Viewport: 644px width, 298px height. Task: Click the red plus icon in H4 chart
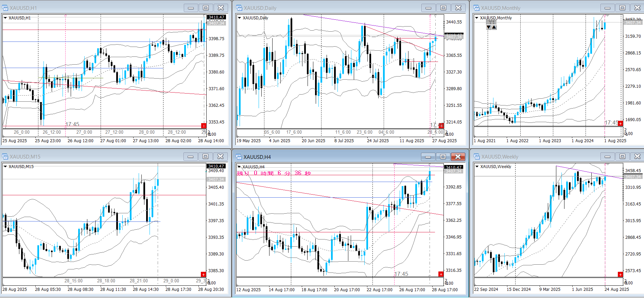point(441,274)
